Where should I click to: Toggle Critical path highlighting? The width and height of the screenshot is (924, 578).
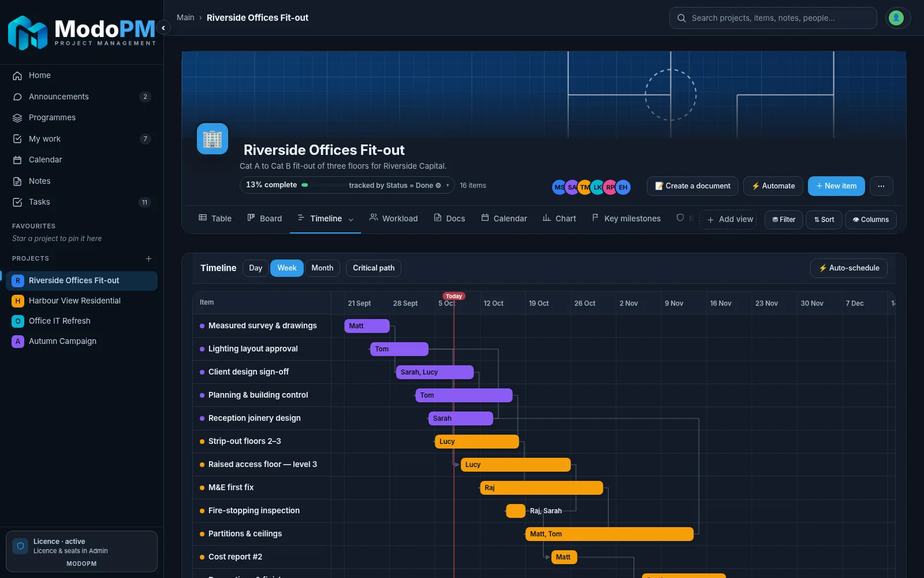coord(374,268)
